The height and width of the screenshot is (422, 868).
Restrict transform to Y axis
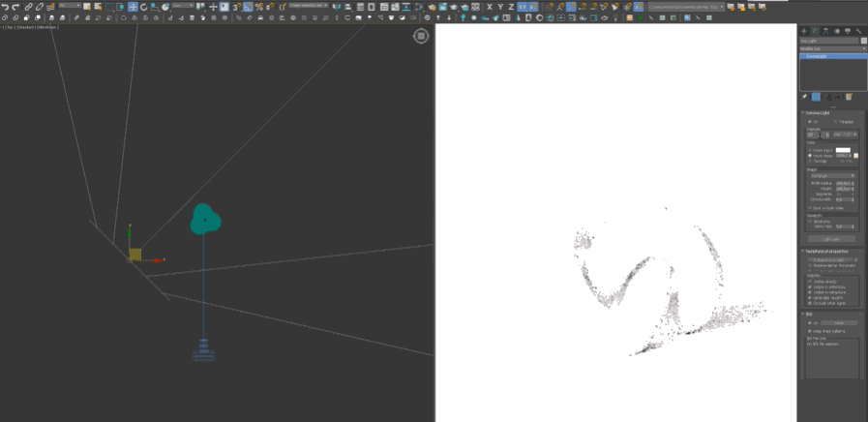point(500,7)
